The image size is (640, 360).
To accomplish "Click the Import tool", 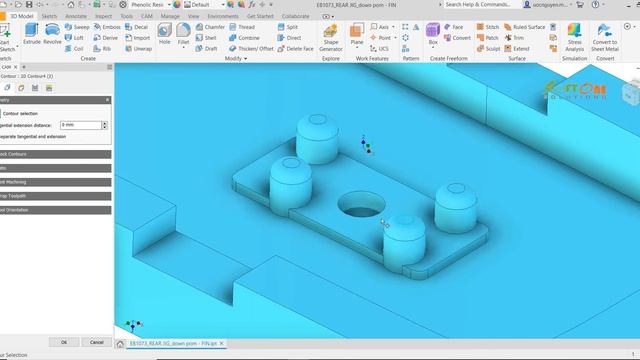I will 138,38.
